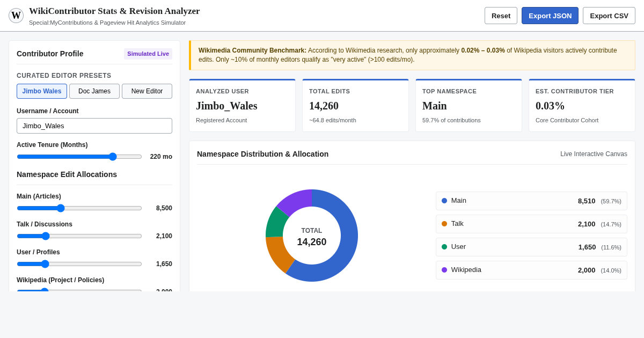
Task: Click the Total Edits card
Action: 355,106
